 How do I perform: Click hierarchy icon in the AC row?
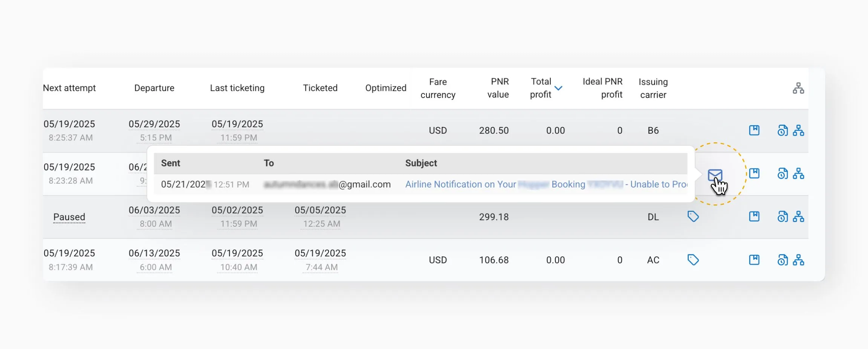click(x=798, y=260)
